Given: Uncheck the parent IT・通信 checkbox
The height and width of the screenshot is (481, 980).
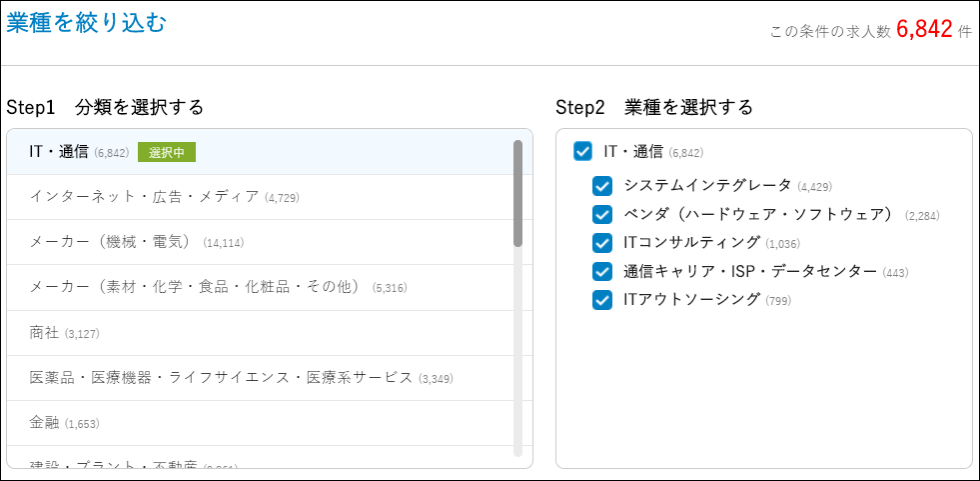Looking at the screenshot, I should 582,151.
